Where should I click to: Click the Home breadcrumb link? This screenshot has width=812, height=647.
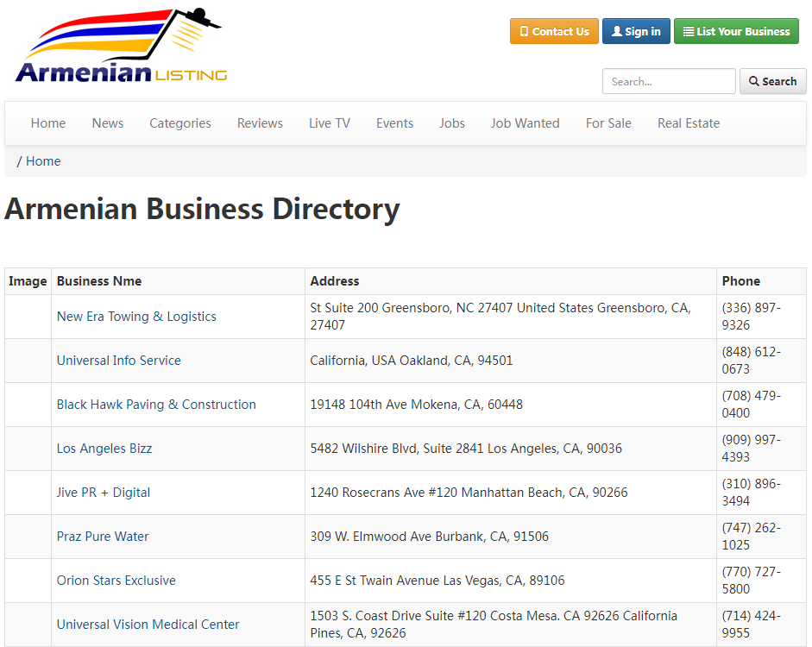[43, 161]
